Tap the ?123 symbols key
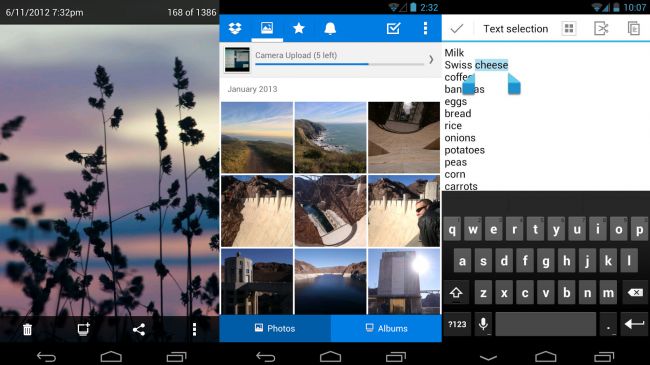The height and width of the screenshot is (365, 650). pyautogui.click(x=457, y=324)
